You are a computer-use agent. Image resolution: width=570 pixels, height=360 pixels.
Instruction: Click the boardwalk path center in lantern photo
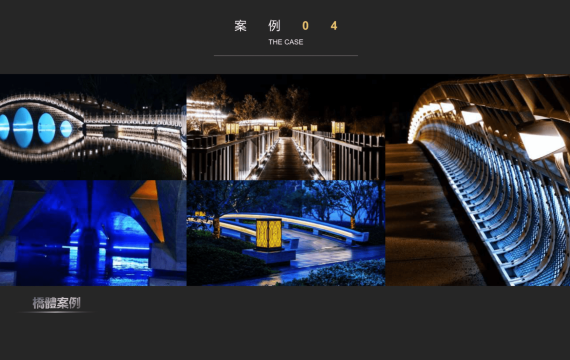coord(286,159)
